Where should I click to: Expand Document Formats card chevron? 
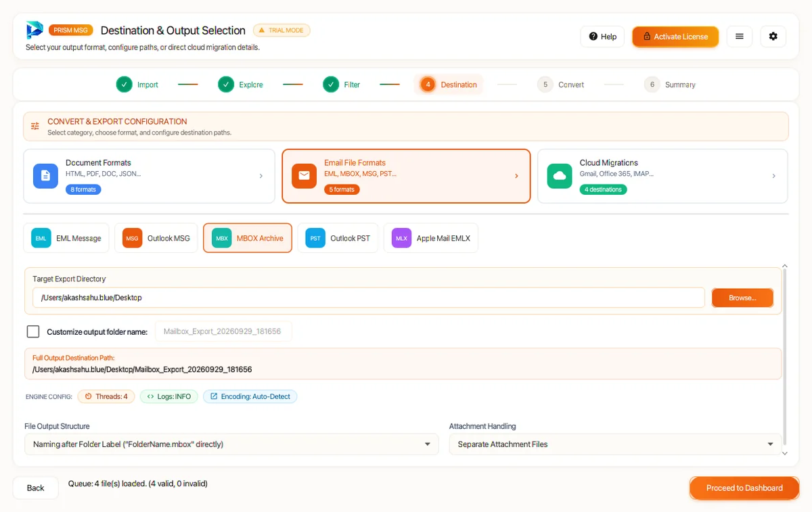(261, 176)
